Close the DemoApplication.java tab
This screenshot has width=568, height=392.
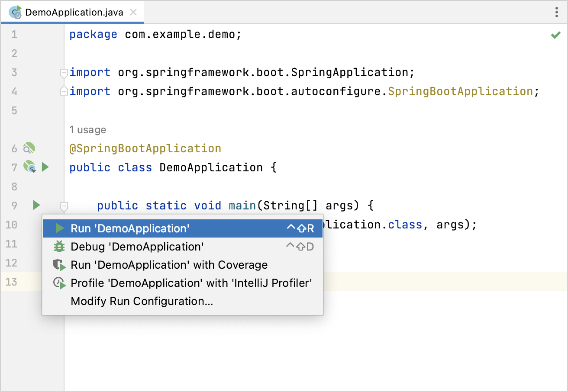(x=133, y=12)
